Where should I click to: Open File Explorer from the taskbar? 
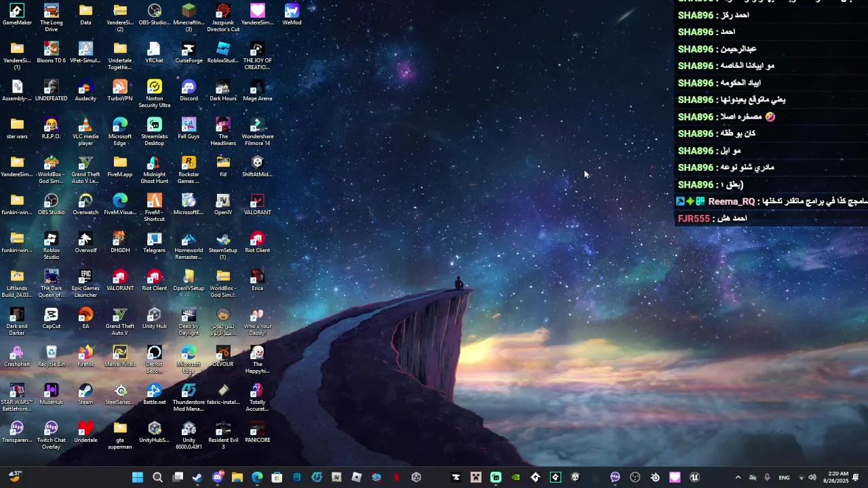pyautogui.click(x=237, y=477)
